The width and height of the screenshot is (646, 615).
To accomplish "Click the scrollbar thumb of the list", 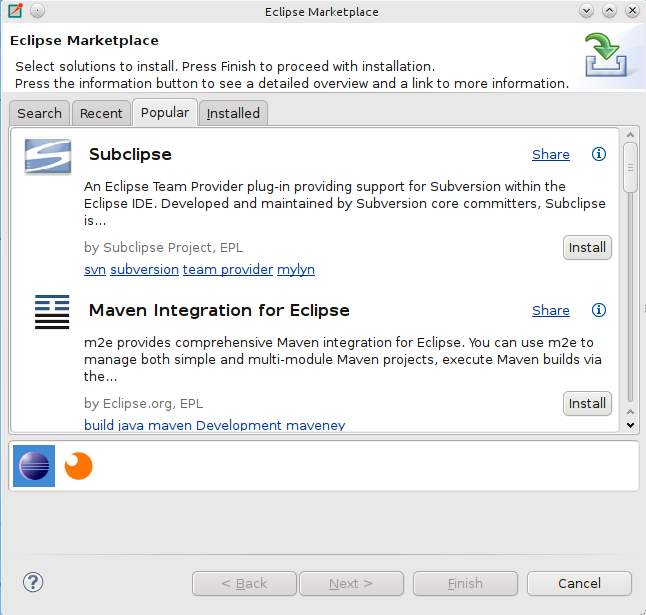I will (x=630, y=167).
